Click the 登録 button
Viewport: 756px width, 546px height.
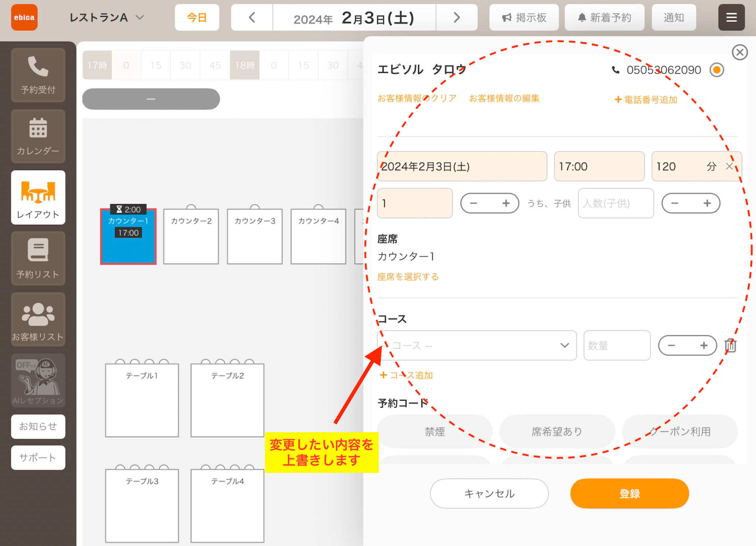click(629, 494)
